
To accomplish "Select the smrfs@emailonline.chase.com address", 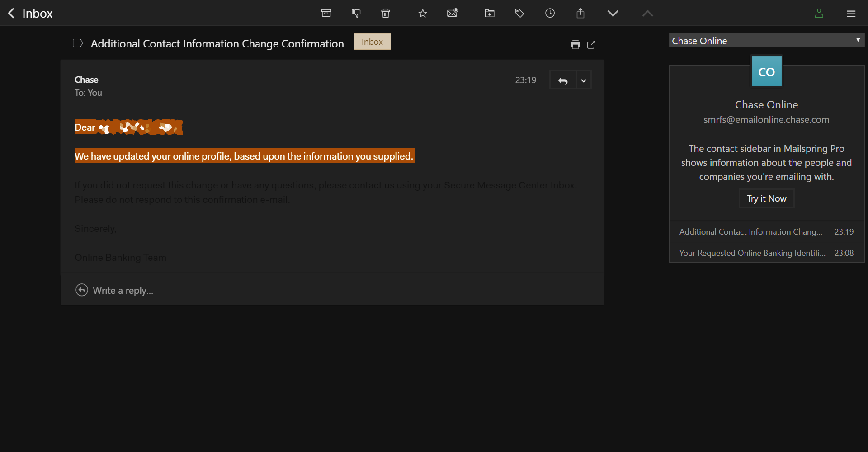I will point(766,120).
